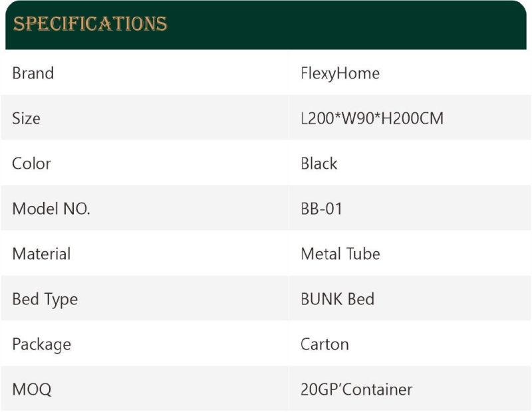532x412 pixels.
Task: Click the SPECIFICATIONS header title
Action: point(90,24)
